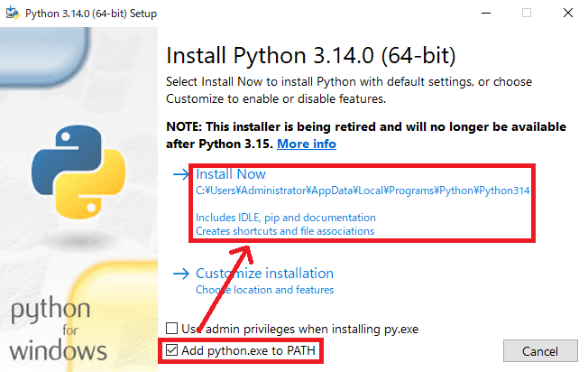
Task: Click the Install Now arrow icon
Action: (179, 174)
